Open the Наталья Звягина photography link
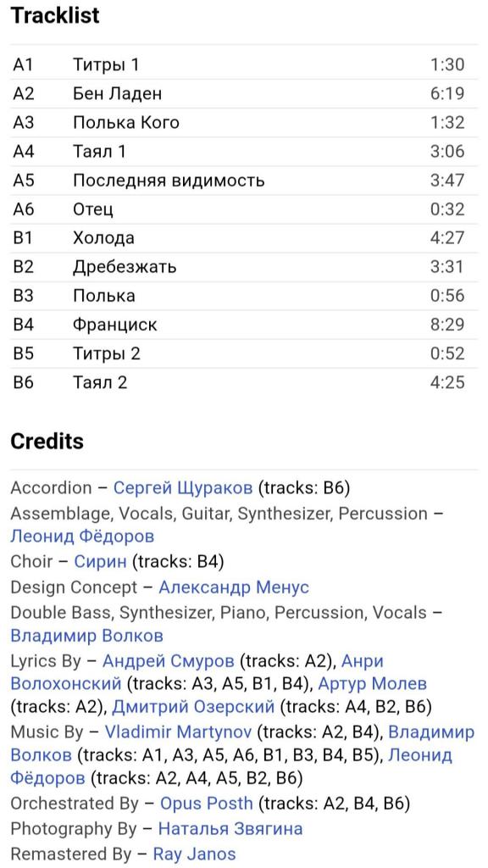This screenshot has height=868, width=488. click(x=230, y=829)
